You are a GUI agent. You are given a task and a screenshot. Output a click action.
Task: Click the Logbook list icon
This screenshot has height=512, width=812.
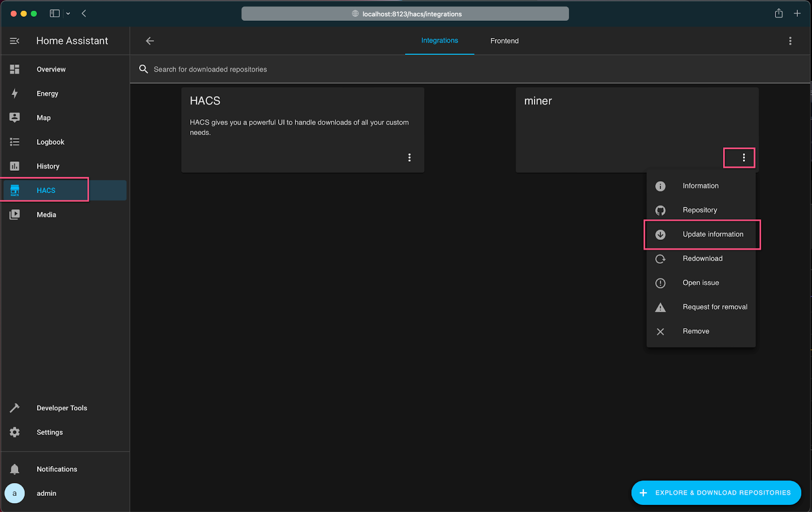coord(15,142)
